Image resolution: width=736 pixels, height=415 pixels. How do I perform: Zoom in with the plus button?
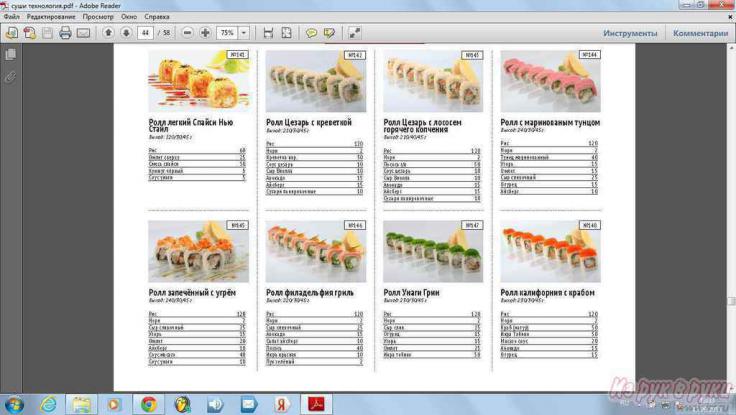[x=205, y=33]
